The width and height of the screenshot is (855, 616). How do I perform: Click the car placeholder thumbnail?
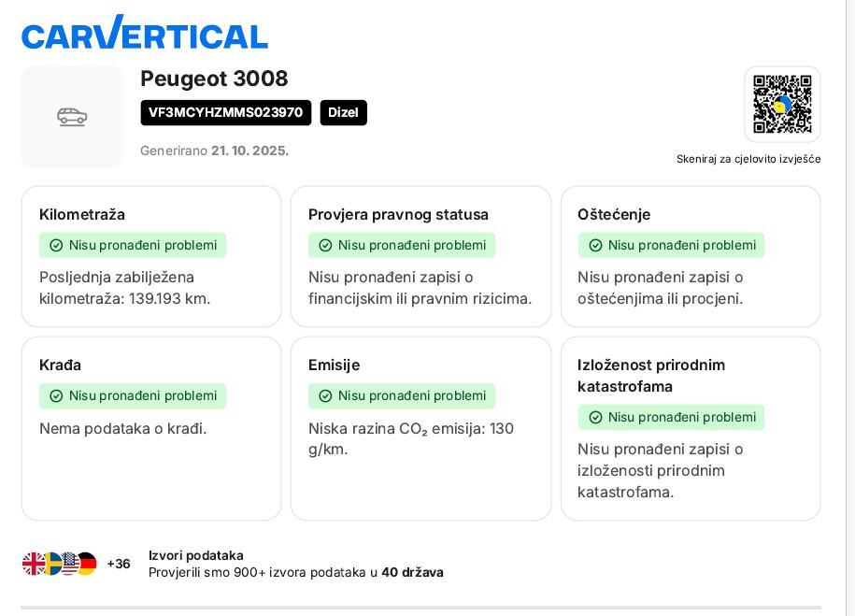pos(72,117)
